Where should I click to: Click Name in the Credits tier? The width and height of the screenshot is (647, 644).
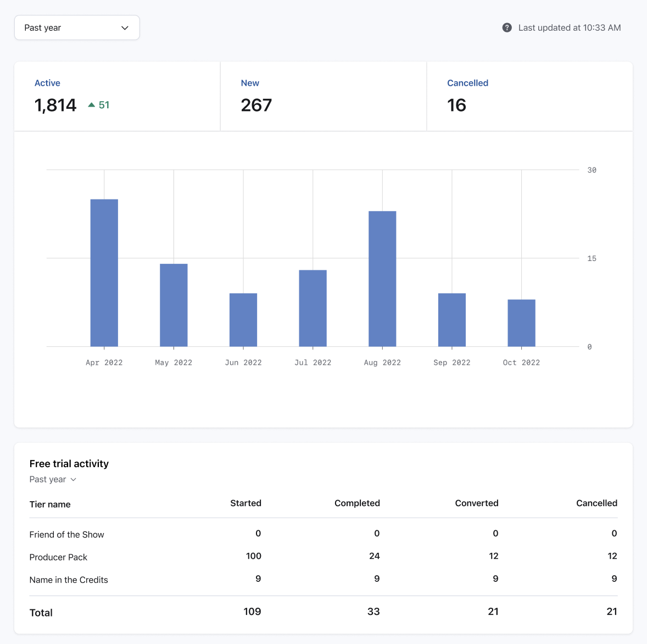pyautogui.click(x=69, y=580)
